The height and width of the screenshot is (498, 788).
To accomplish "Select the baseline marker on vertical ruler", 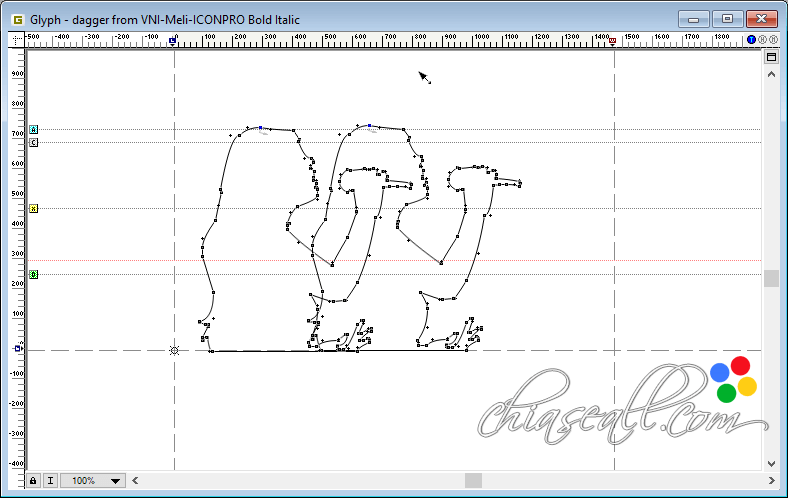I will 18,348.
